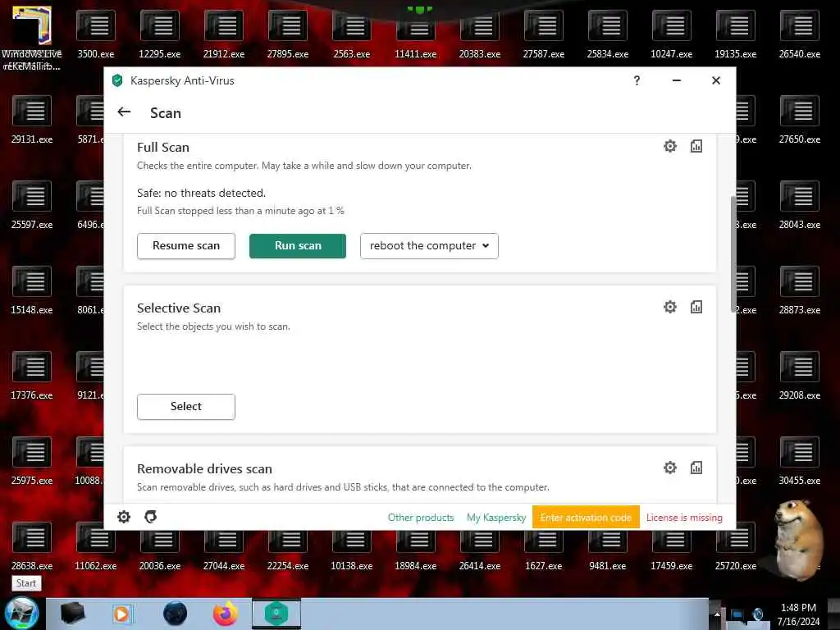This screenshot has height=630, width=840.
Task: Go back using the Scan arrow
Action: [124, 112]
